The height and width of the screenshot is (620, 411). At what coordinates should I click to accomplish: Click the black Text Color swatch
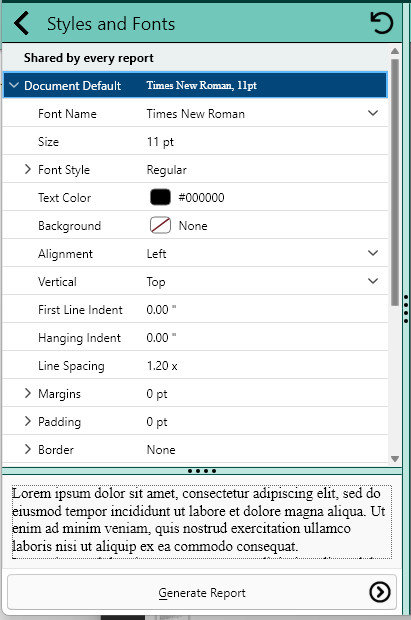160,197
